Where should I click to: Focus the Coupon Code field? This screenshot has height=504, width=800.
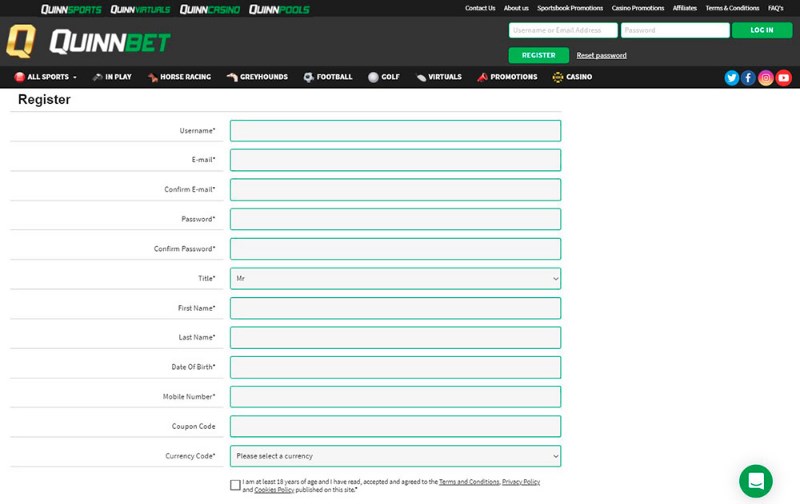coord(395,426)
